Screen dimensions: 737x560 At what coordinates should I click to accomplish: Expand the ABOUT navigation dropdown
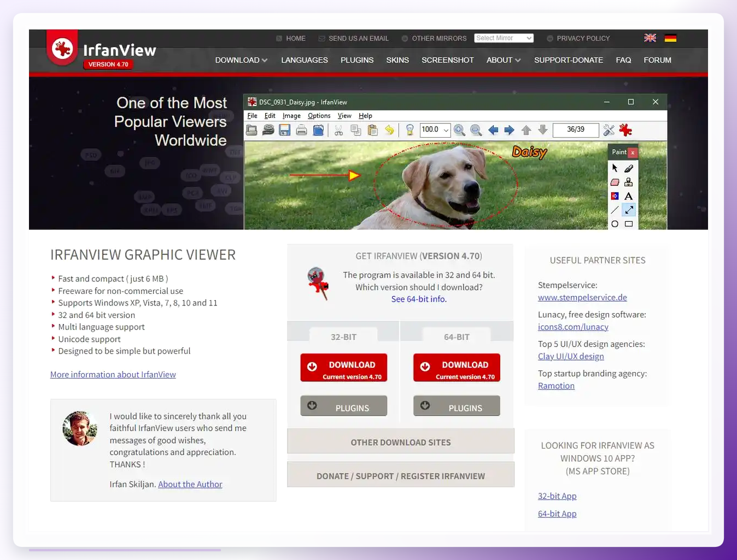(x=504, y=60)
